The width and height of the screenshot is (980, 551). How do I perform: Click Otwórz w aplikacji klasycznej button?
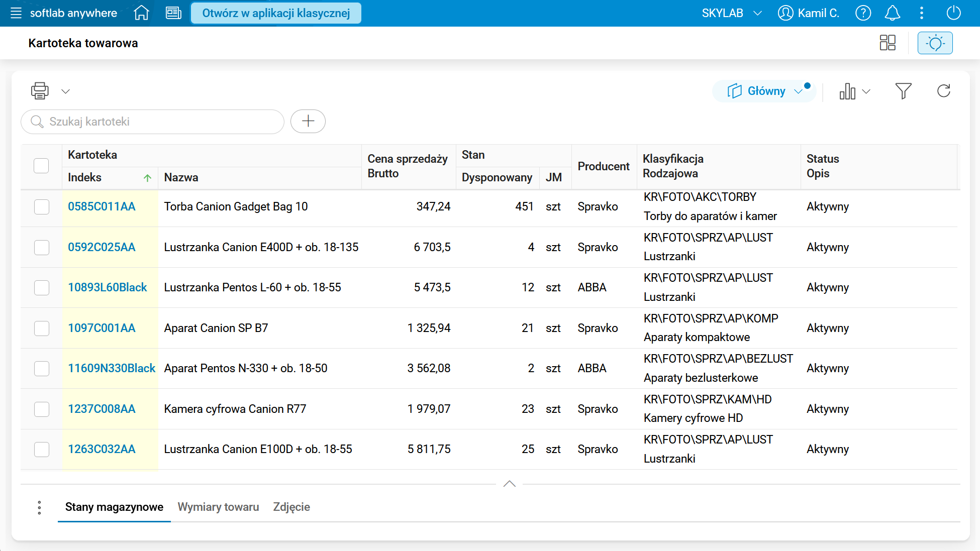pos(276,13)
